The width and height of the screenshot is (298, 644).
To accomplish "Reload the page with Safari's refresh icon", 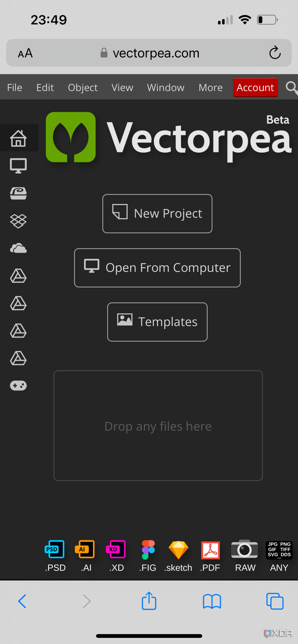I will point(275,53).
